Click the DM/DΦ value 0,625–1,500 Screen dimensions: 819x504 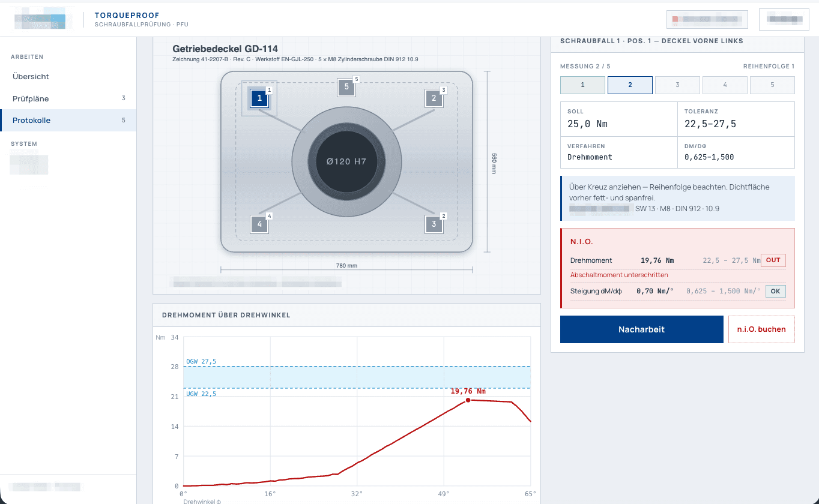[x=709, y=157]
